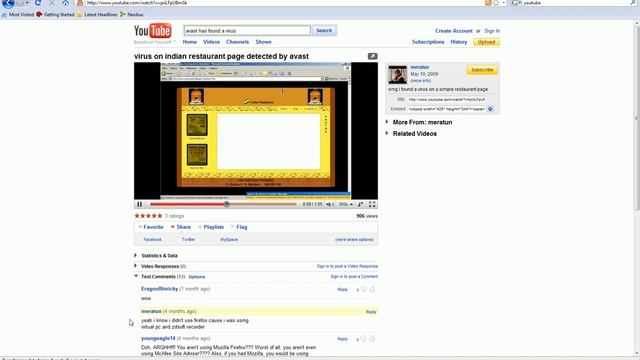Go back with the browser back arrow
The image size is (640, 360).
pyautogui.click(x=7, y=3)
